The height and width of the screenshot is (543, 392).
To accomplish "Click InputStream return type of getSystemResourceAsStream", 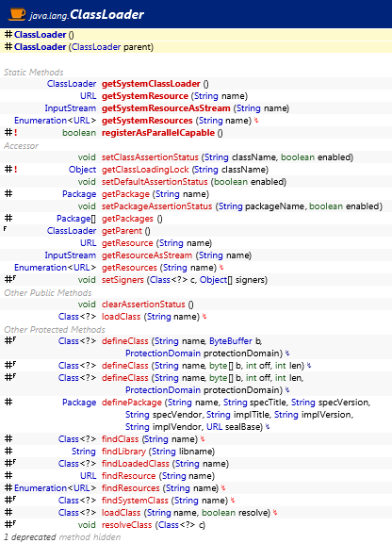I will pos(71,108).
